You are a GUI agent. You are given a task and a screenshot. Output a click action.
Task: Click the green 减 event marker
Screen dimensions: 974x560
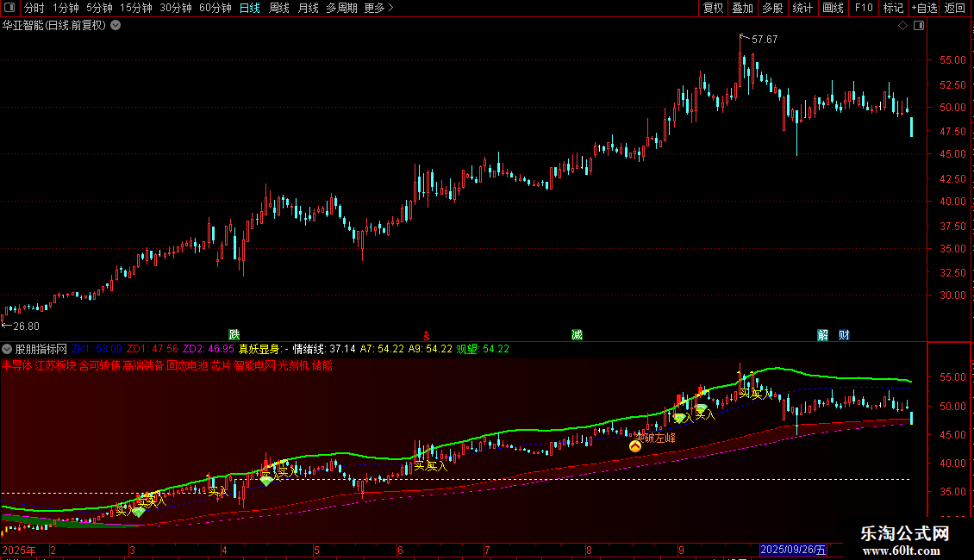tap(577, 334)
